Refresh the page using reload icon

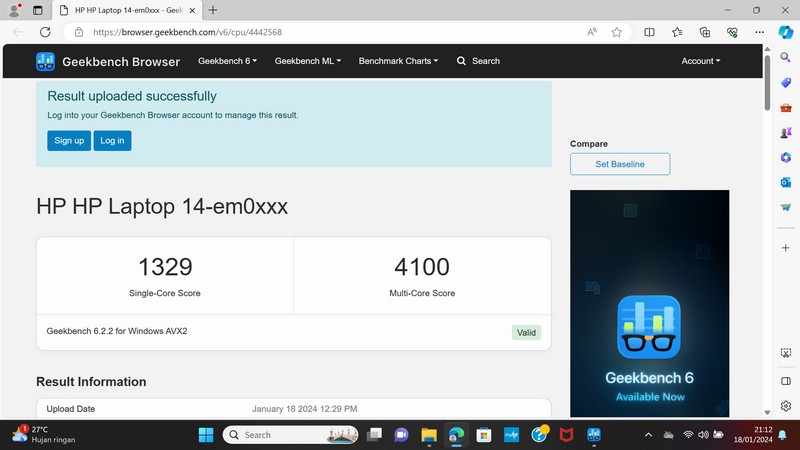click(x=46, y=32)
